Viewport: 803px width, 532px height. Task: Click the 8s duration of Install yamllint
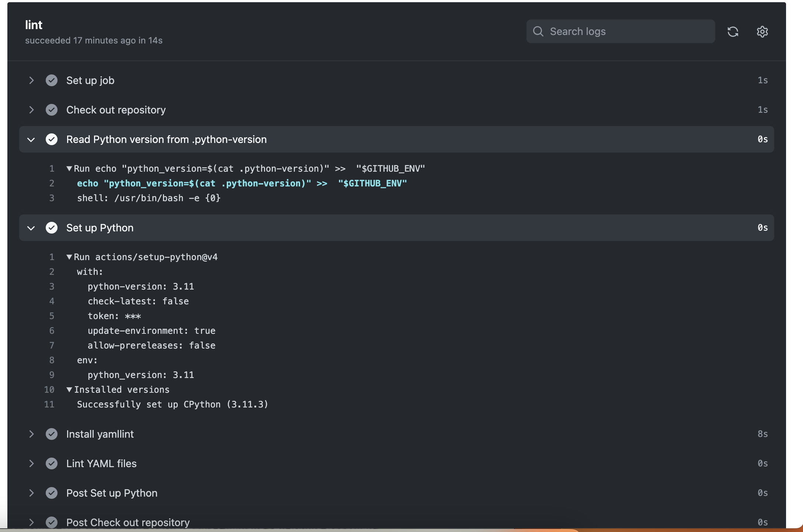[x=762, y=434]
